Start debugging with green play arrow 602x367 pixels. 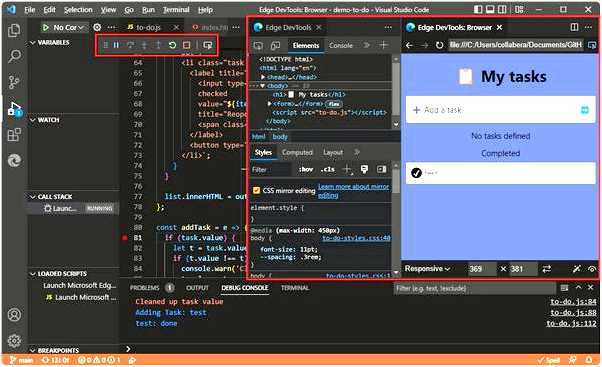(x=46, y=27)
